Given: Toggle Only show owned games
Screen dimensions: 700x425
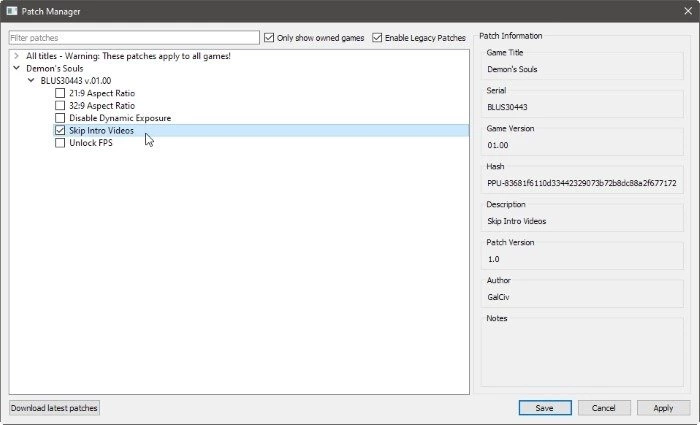Looking at the screenshot, I should point(269,38).
